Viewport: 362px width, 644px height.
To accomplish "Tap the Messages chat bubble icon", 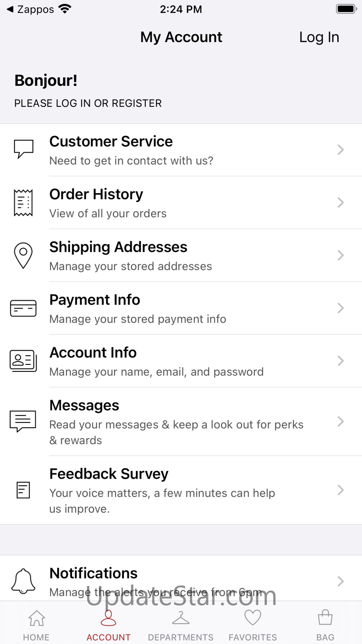I will (23, 421).
